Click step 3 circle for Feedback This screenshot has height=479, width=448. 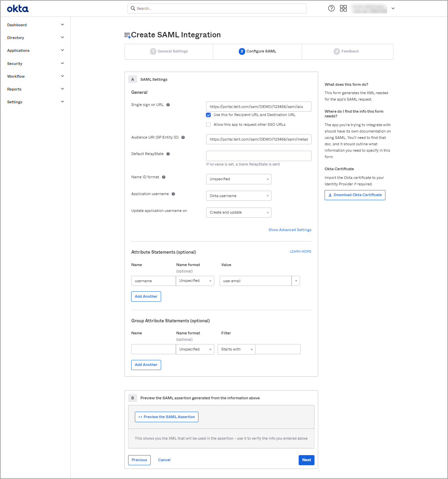[337, 51]
